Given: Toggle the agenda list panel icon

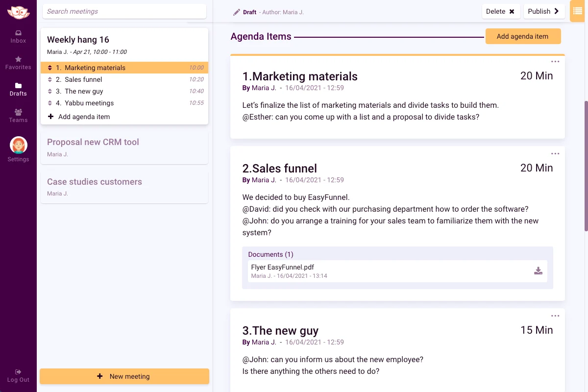Looking at the screenshot, I should pyautogui.click(x=577, y=11).
